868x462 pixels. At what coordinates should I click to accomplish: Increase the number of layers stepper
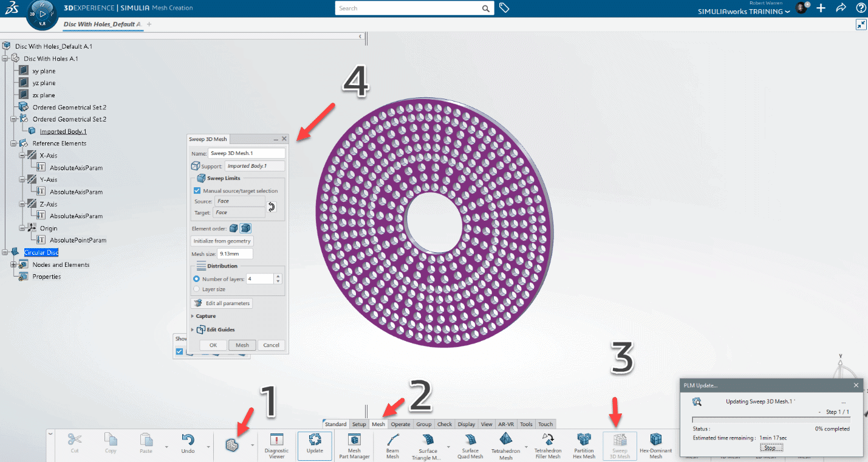[278, 277]
